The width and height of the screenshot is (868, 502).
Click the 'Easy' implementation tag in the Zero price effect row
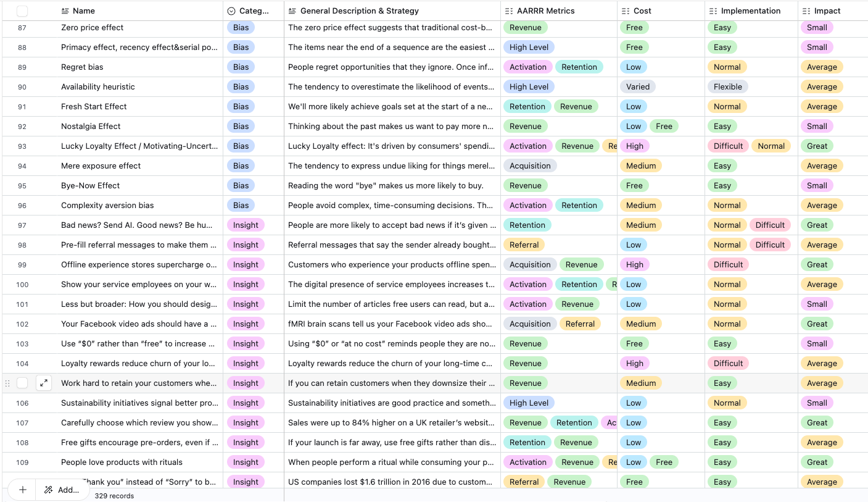tap(722, 27)
